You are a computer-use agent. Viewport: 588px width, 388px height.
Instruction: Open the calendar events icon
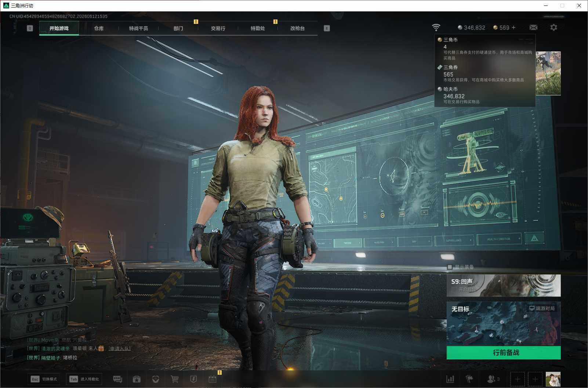click(213, 379)
